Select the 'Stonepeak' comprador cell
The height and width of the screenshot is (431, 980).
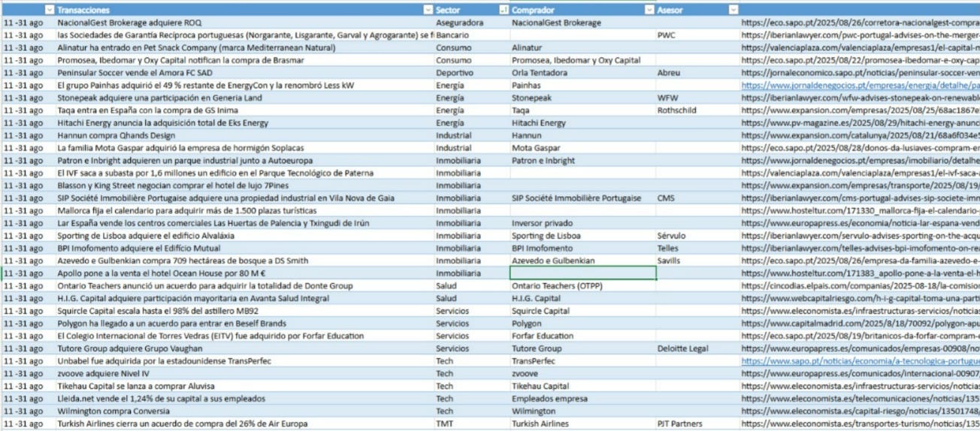[582, 98]
